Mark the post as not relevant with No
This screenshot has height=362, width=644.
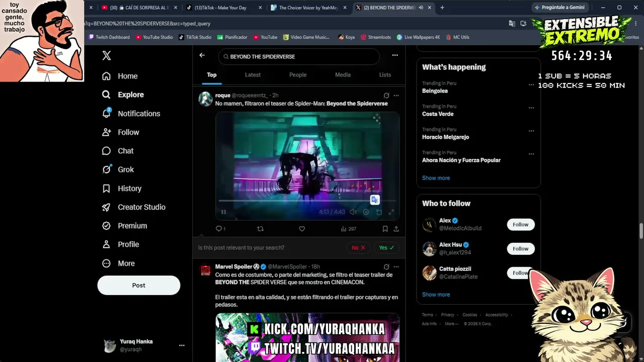pos(359,248)
